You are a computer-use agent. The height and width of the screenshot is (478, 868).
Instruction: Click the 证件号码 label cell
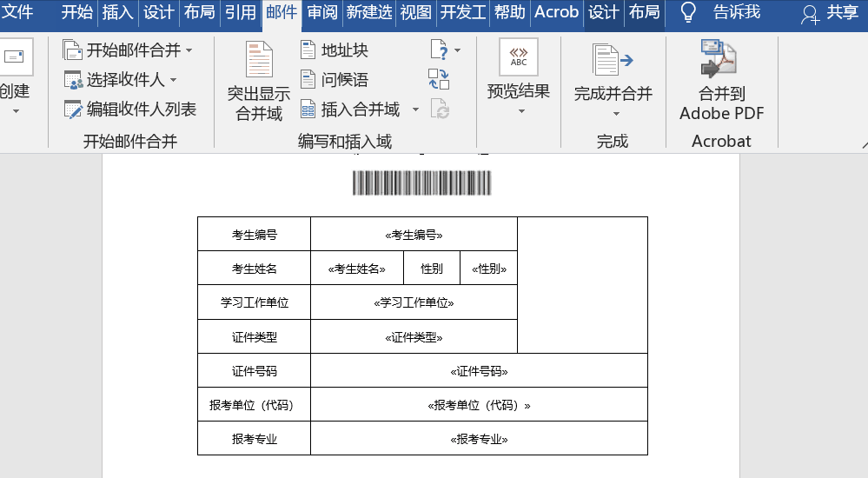(254, 371)
